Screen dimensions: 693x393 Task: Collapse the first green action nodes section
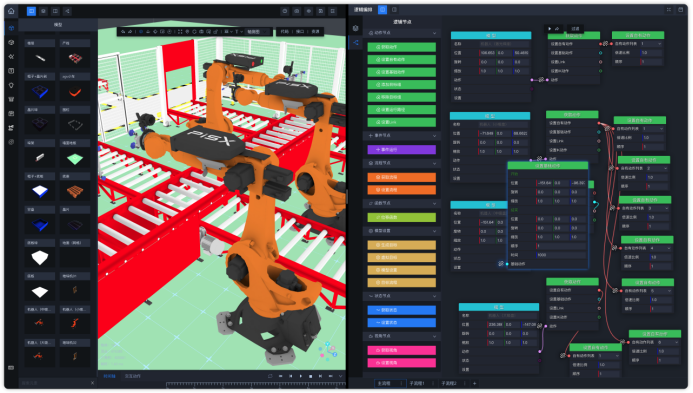[434, 33]
